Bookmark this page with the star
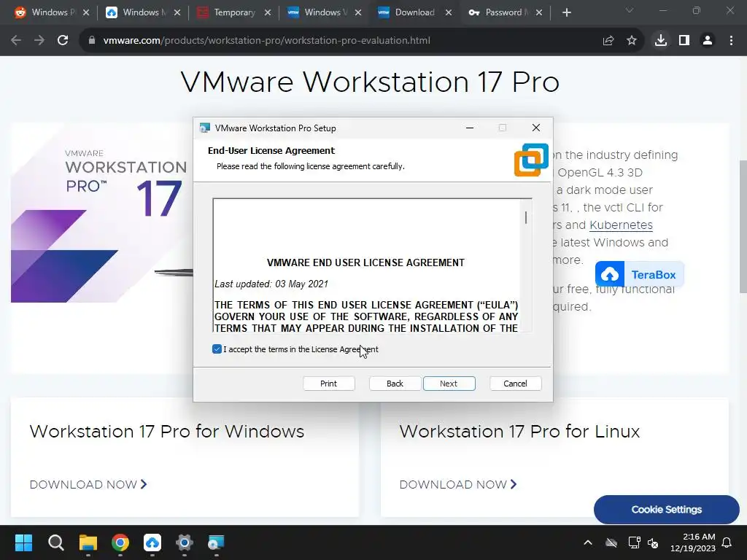This screenshot has height=560, width=747. pos(632,41)
